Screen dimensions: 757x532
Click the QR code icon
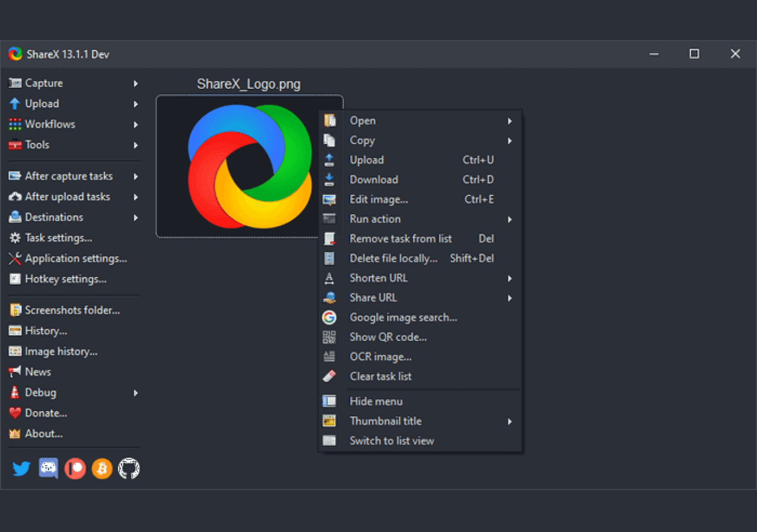(x=329, y=337)
